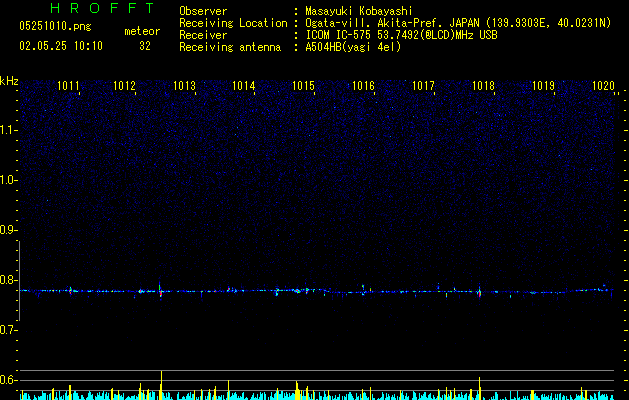
Task: Click the meteor echo at 1018
Action: (479, 292)
